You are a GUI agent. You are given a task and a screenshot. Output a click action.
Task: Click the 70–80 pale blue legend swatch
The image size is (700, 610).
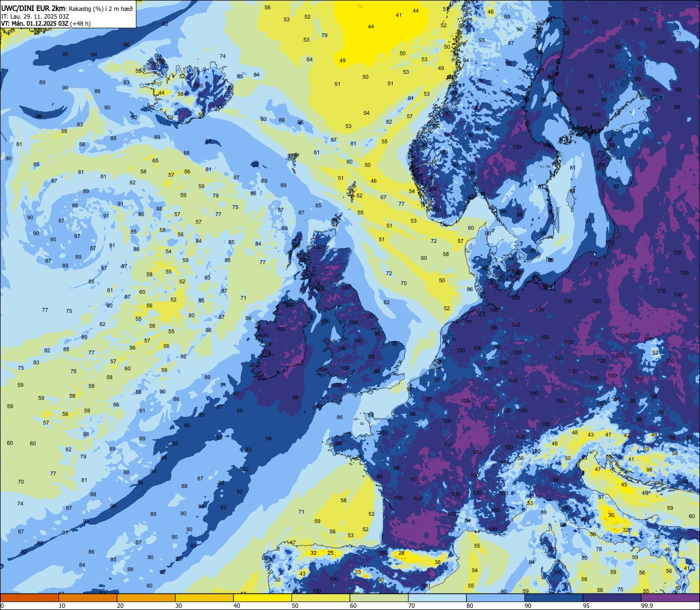click(437, 598)
